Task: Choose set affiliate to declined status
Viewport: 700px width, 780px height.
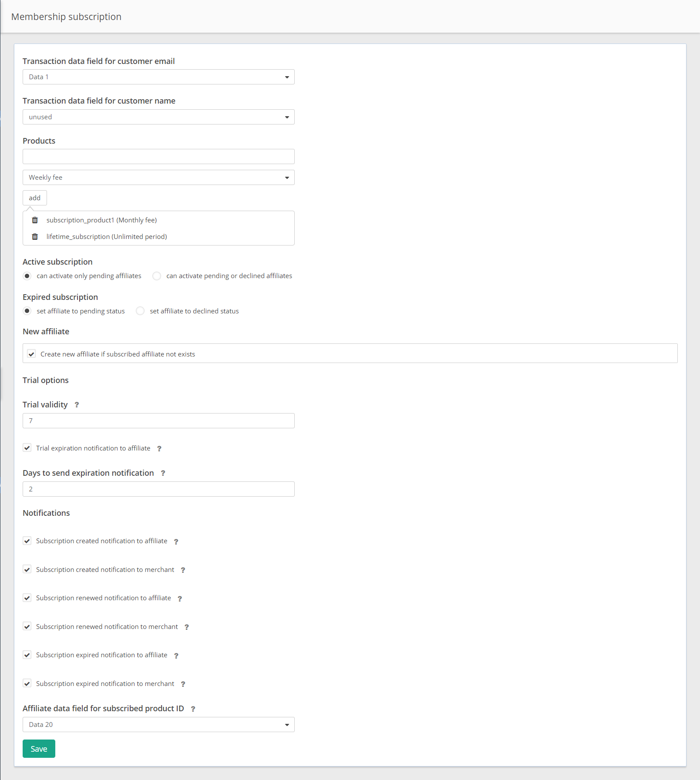Action: pos(140,311)
